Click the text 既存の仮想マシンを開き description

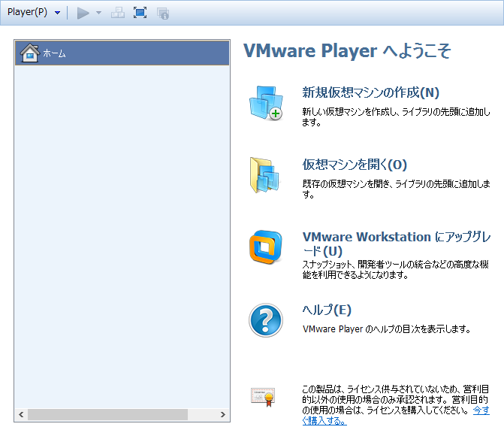tap(396, 189)
